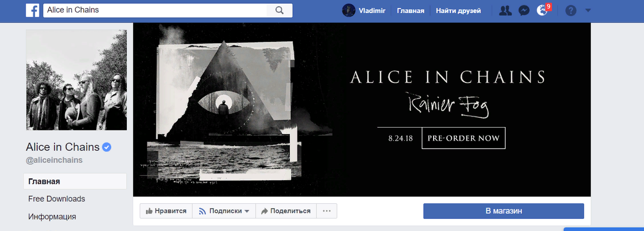Open Найти друзей link
Image resolution: width=644 pixels, height=231 pixels.
[x=458, y=11]
